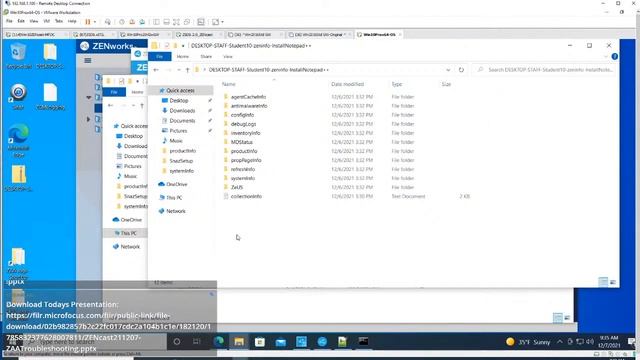Pause the virtual machine in VMware toolbar
Viewport: 640px width, 360px height.
87,22
